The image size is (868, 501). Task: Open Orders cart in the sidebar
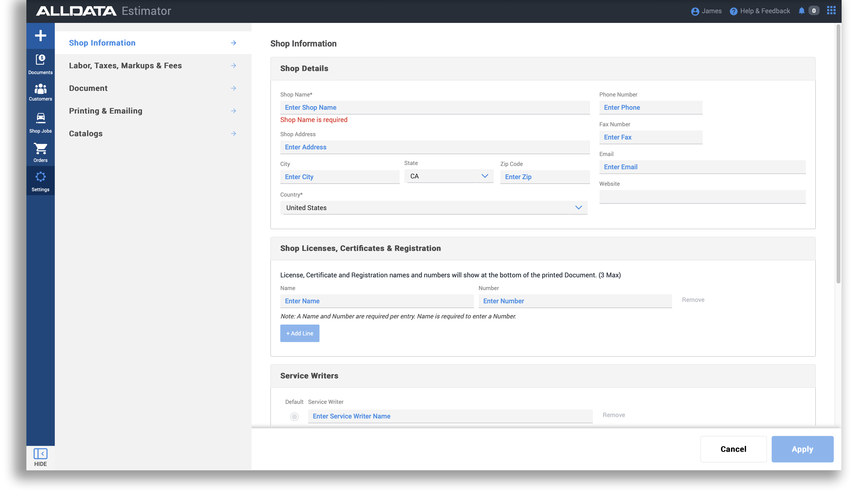[x=40, y=152]
